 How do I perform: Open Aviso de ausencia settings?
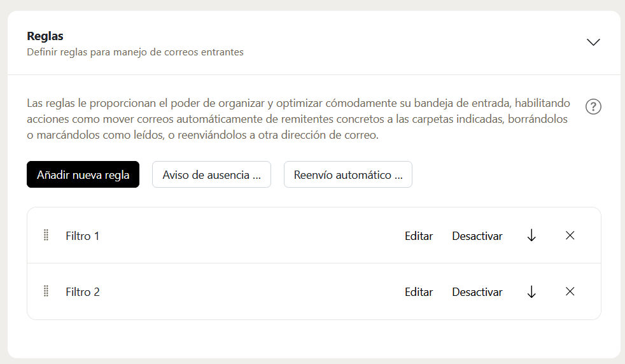tap(211, 174)
